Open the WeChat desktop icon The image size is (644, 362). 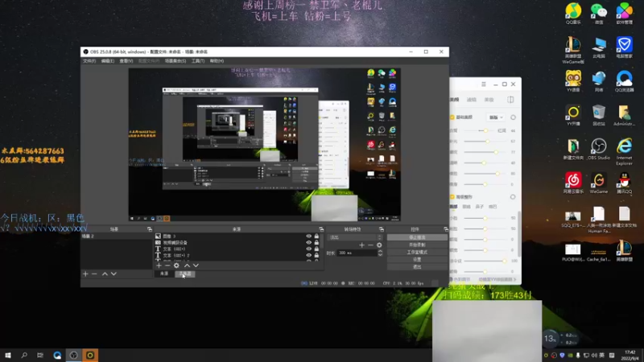[599, 13]
